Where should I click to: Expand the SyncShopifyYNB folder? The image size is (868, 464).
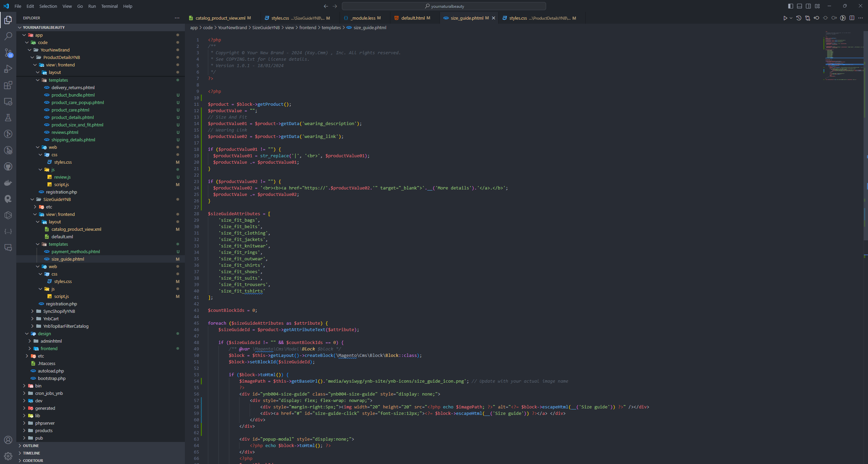click(x=59, y=311)
